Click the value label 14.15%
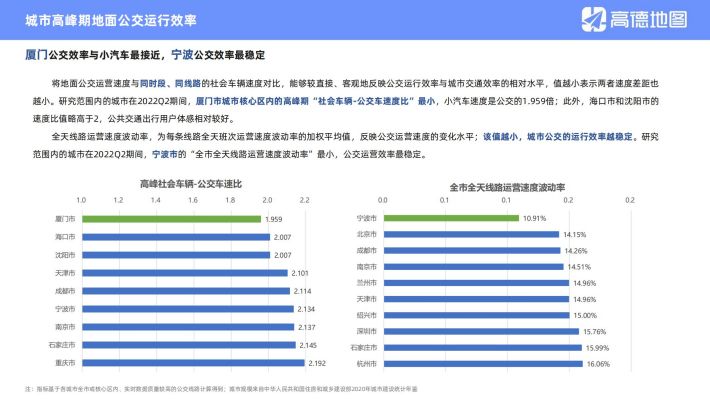The height and width of the screenshot is (399, 710). (x=575, y=235)
